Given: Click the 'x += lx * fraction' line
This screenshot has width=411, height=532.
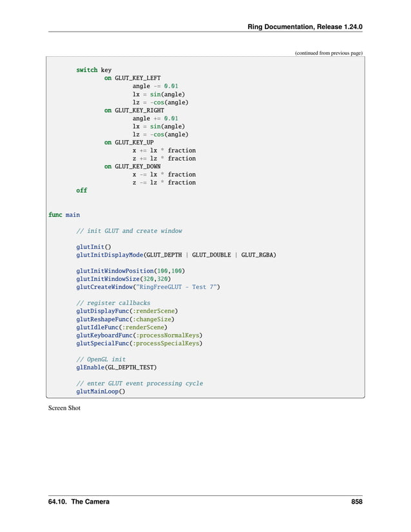Looking at the screenshot, I should 164,150.
